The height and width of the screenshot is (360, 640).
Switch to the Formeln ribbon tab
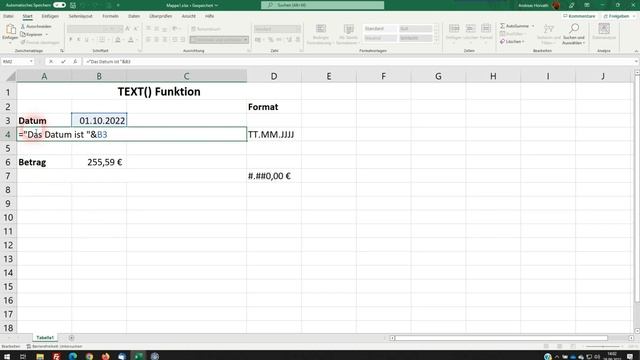[x=110, y=16]
